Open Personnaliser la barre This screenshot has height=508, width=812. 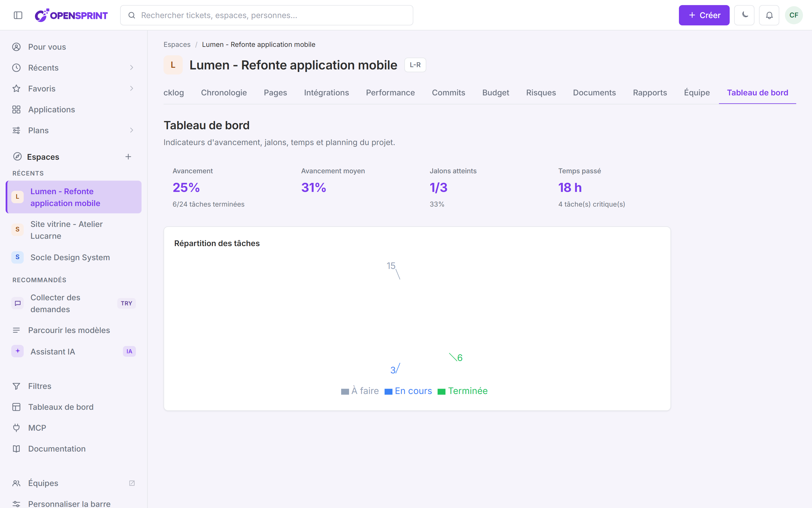tap(74, 503)
